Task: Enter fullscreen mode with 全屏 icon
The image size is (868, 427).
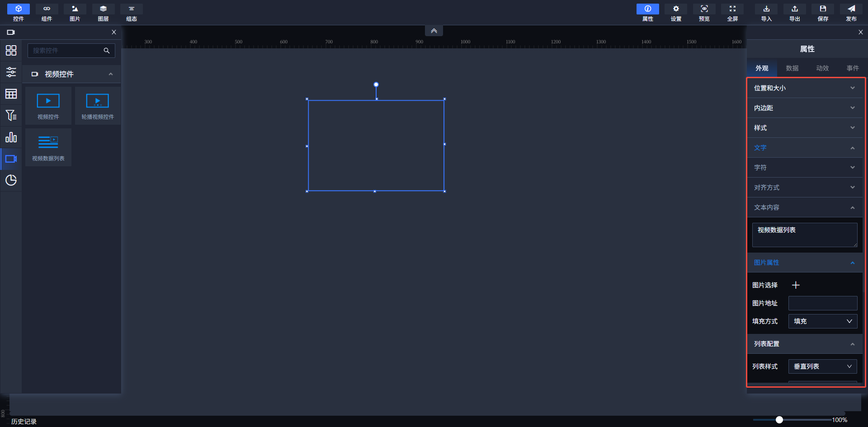Action: (x=732, y=13)
